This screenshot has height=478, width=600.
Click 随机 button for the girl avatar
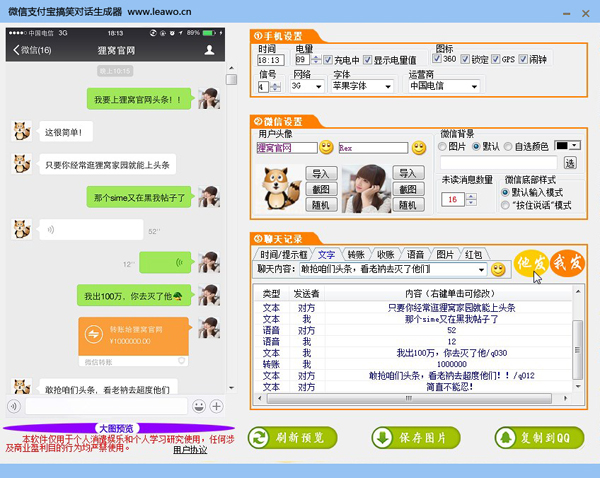point(408,205)
